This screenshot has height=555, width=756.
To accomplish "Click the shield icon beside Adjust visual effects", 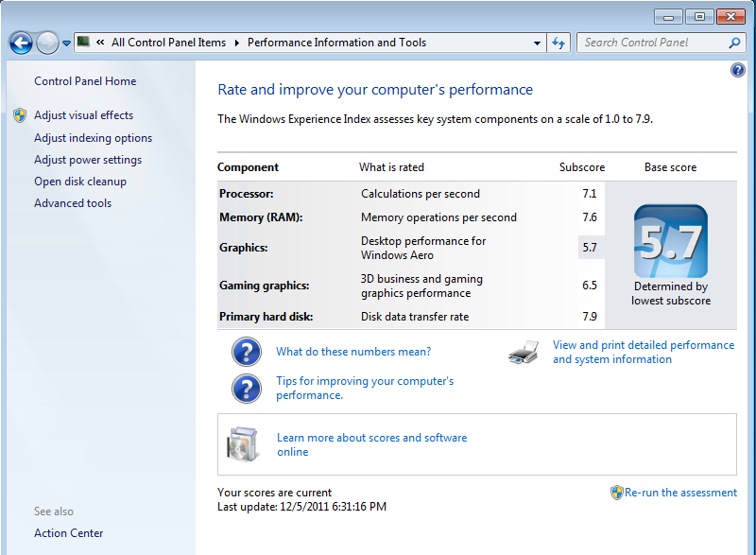I will [20, 115].
